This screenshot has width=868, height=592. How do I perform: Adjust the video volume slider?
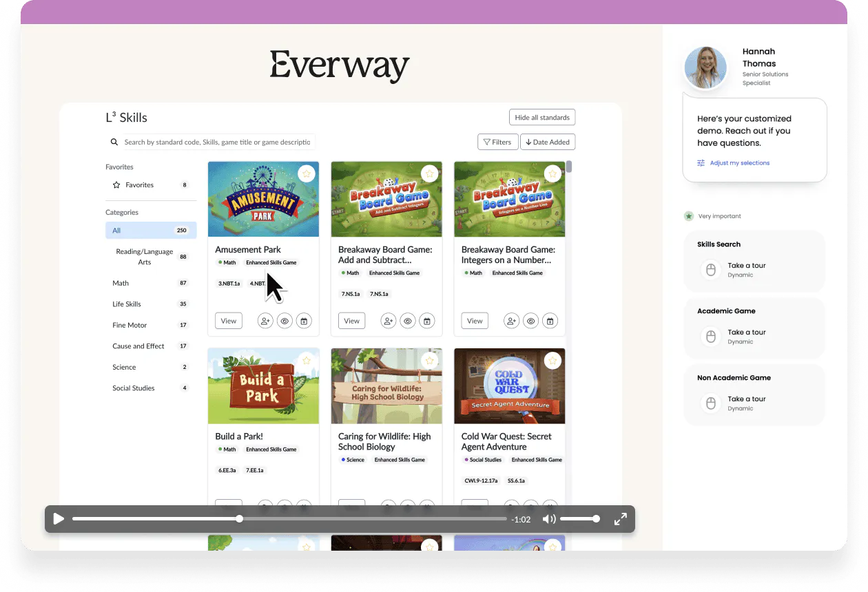[579, 519]
